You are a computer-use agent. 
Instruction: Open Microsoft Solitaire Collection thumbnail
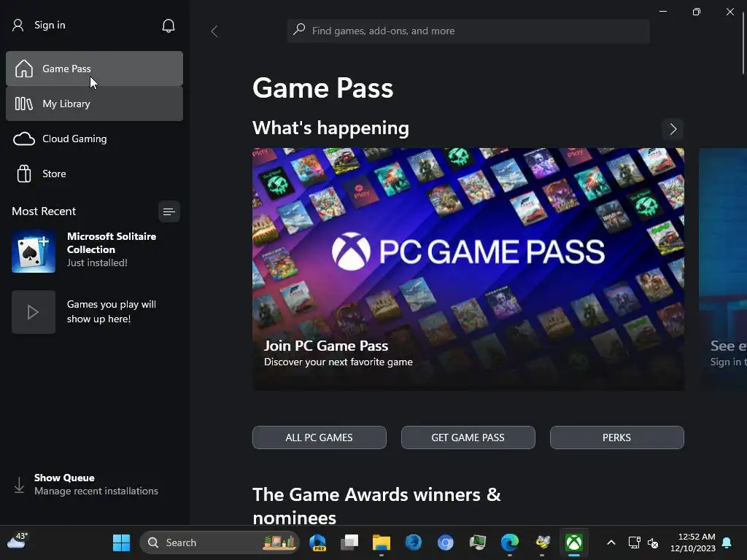[x=34, y=252]
